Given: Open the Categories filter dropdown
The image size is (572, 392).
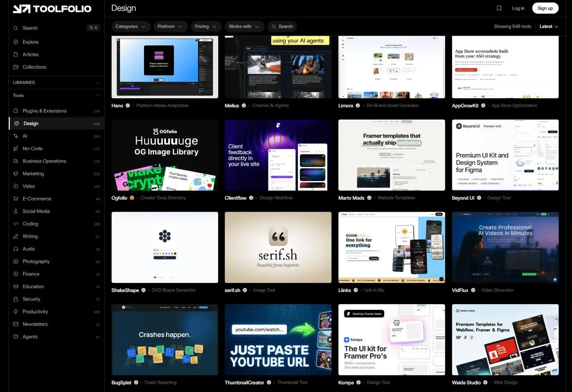Looking at the screenshot, I should (130, 26).
